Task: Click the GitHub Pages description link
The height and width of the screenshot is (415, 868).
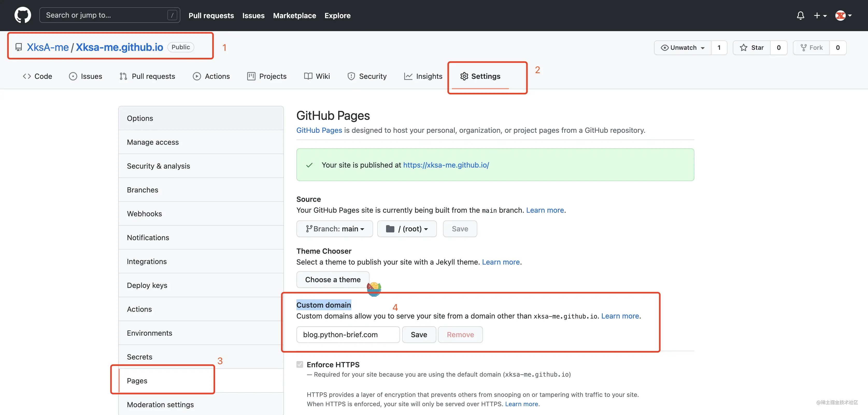Action: pos(319,130)
